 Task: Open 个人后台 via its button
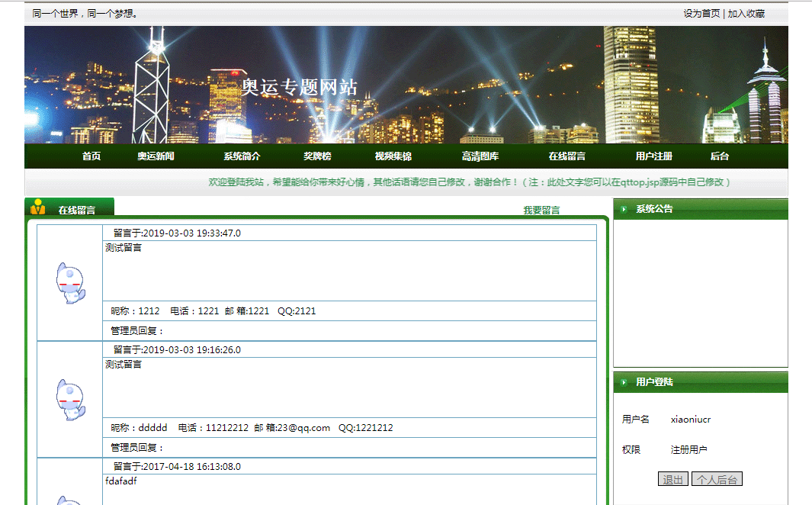(x=717, y=480)
